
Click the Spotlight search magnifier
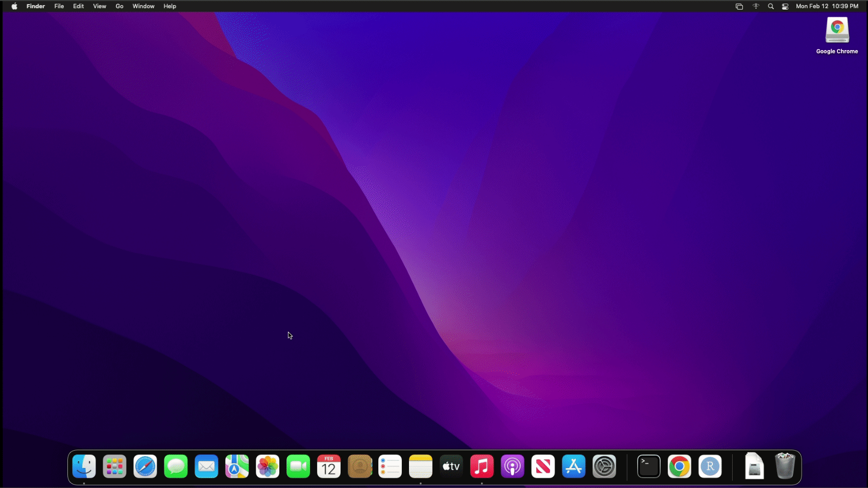(771, 6)
